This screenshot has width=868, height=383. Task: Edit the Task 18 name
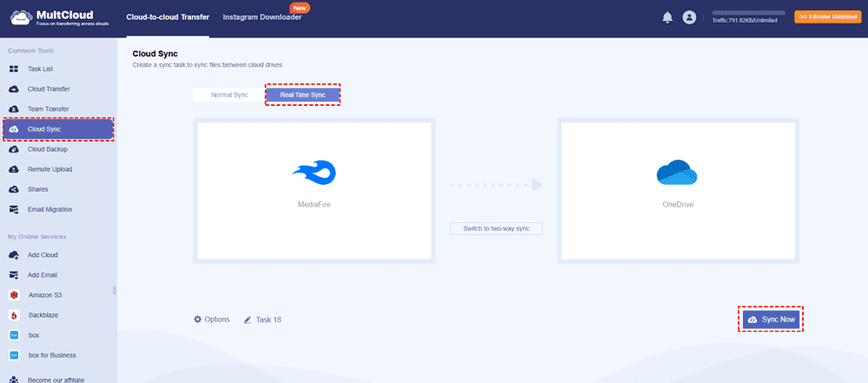click(262, 320)
